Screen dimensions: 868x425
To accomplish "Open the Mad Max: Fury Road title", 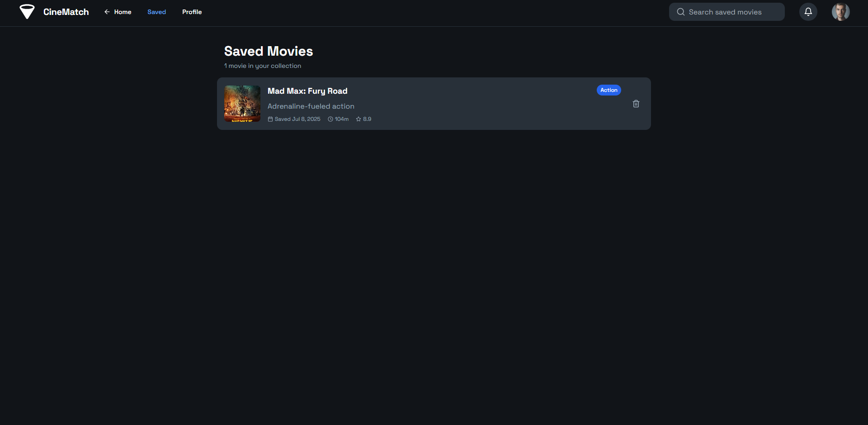I will (x=307, y=91).
